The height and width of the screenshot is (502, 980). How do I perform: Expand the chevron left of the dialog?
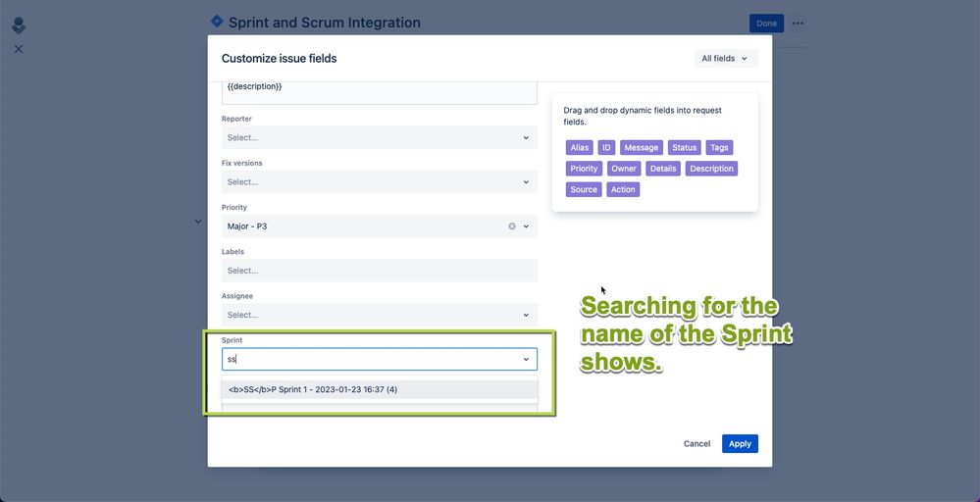pyautogui.click(x=198, y=221)
